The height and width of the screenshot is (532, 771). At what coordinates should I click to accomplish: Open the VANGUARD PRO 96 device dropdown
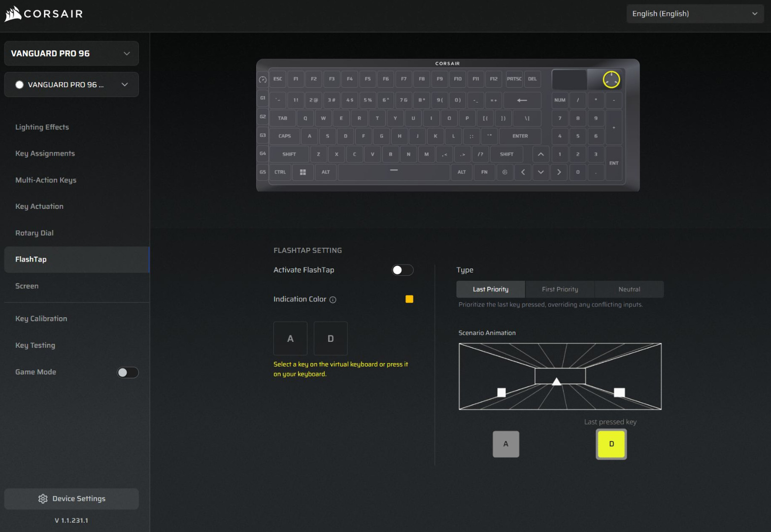[71, 53]
